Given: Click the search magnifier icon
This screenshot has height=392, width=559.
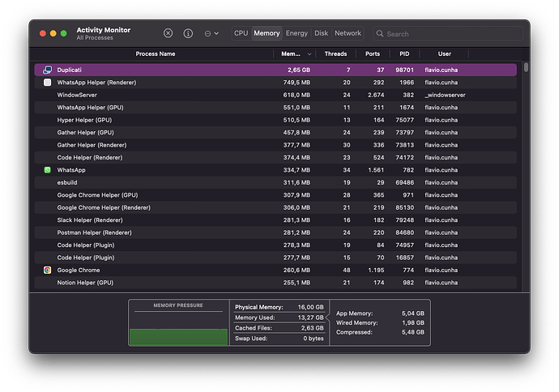Looking at the screenshot, I should coord(380,33).
